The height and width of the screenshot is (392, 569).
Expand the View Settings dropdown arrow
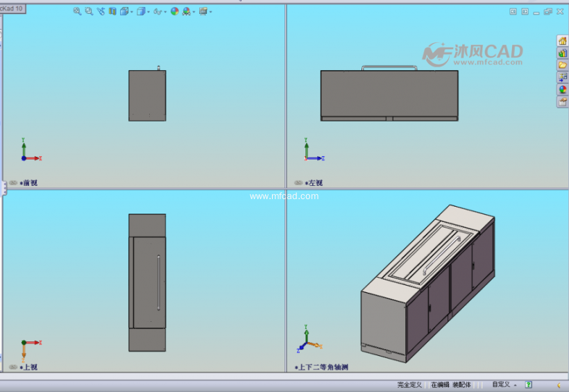click(x=210, y=12)
